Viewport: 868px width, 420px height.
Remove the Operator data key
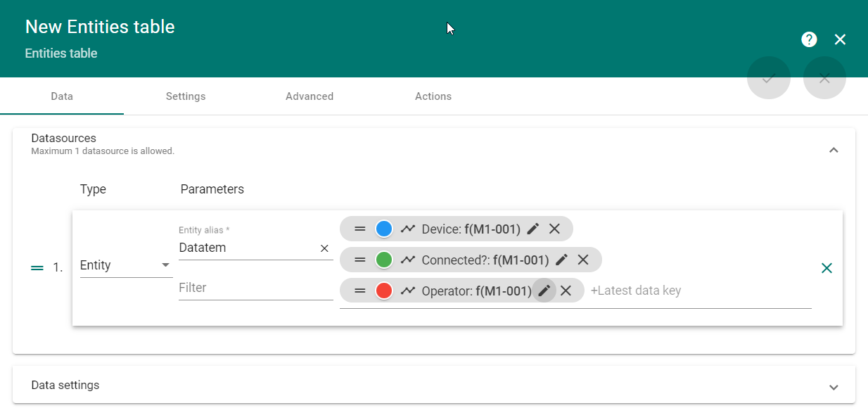(566, 290)
